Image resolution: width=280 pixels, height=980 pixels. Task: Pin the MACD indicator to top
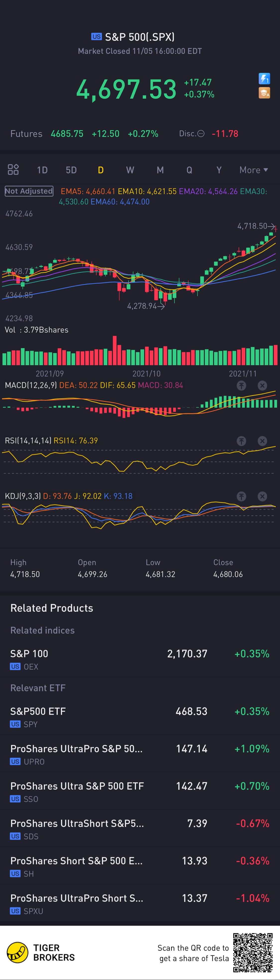click(241, 385)
